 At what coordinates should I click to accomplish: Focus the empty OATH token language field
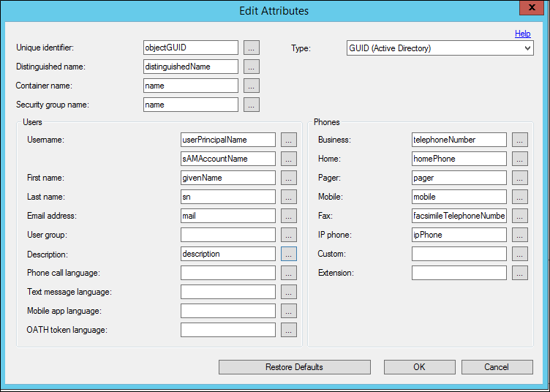tap(228, 330)
